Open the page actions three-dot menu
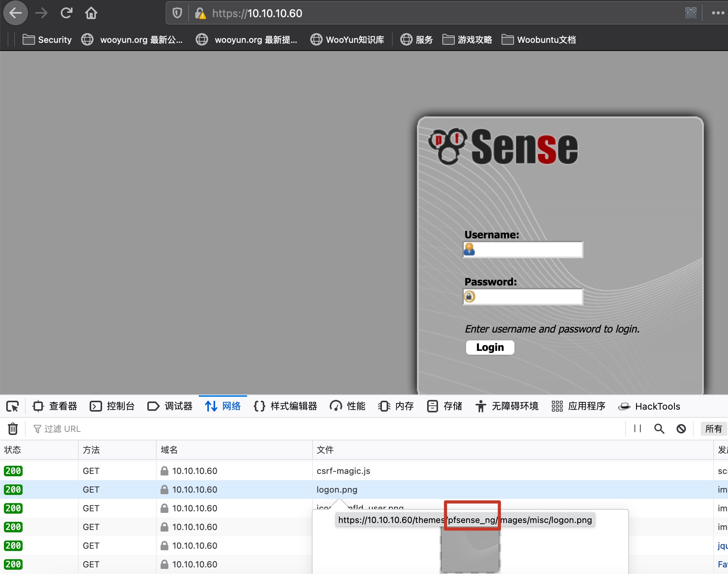728x574 pixels. (718, 13)
